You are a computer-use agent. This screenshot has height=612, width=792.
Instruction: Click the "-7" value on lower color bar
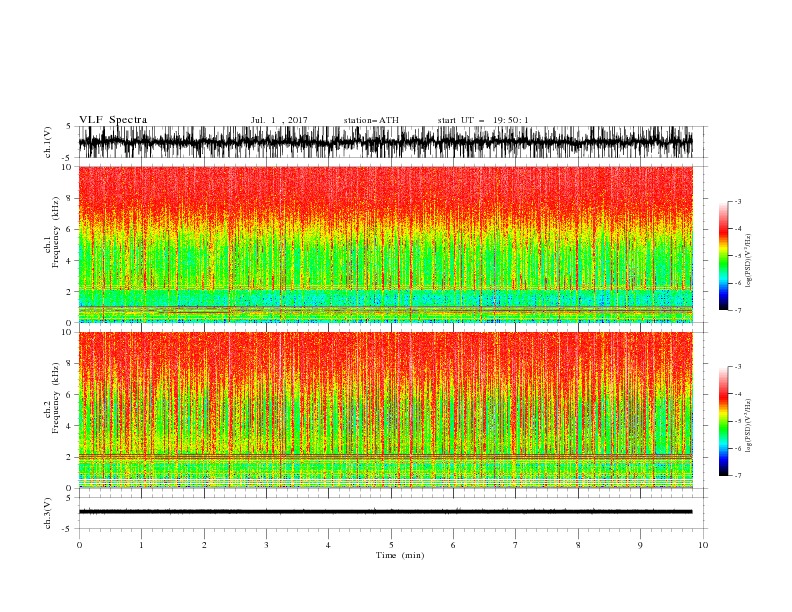(x=737, y=475)
